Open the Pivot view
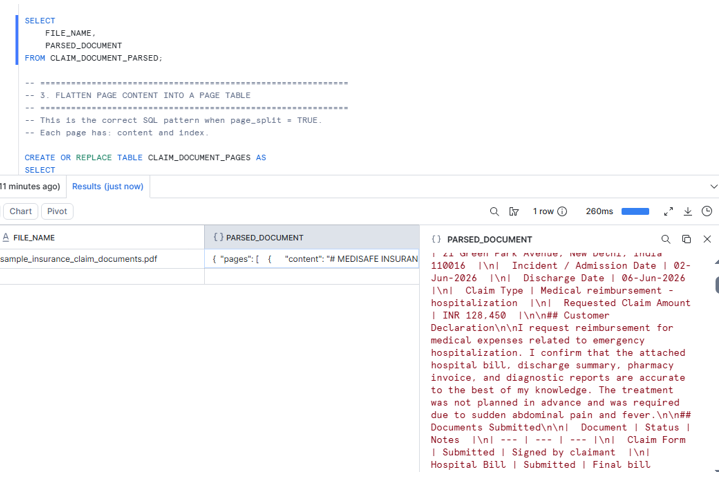The height and width of the screenshot is (478, 727). pyautogui.click(x=57, y=211)
